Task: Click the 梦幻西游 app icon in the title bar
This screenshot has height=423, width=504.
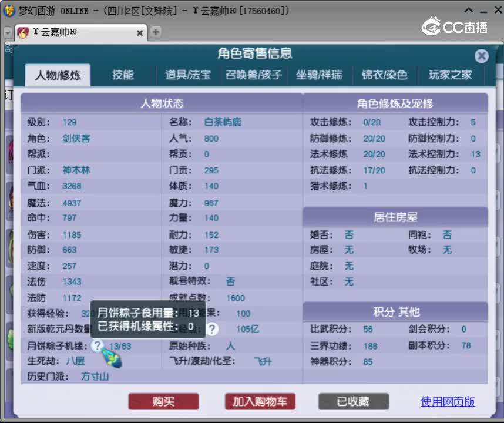Action: pos(9,11)
